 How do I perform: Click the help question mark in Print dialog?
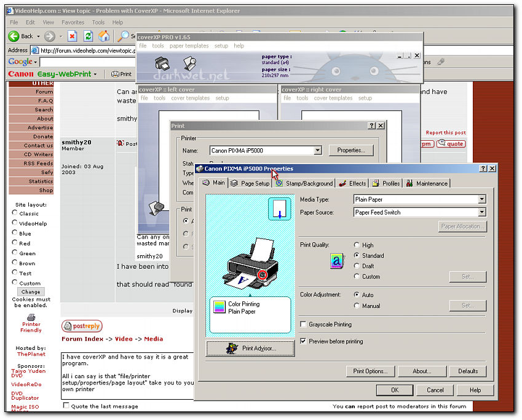[x=371, y=125]
